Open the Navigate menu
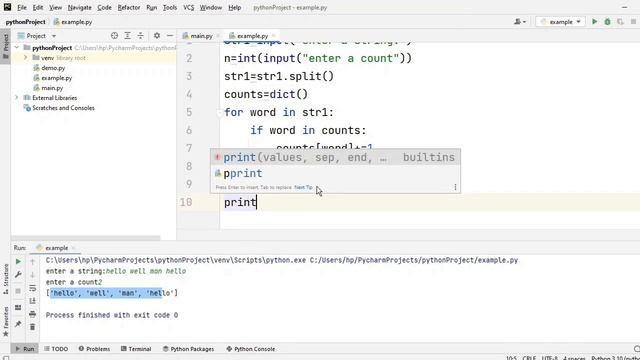The width and height of the screenshot is (640, 360). pos(80,7)
